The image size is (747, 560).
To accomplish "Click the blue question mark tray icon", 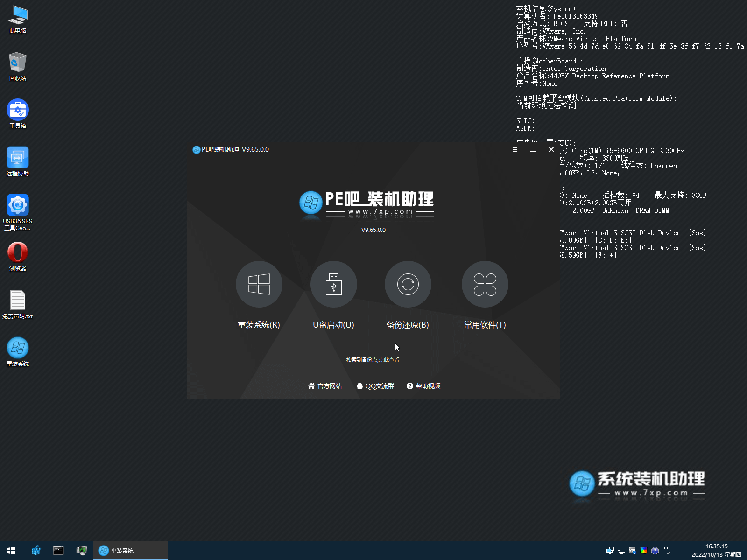I will click(655, 551).
